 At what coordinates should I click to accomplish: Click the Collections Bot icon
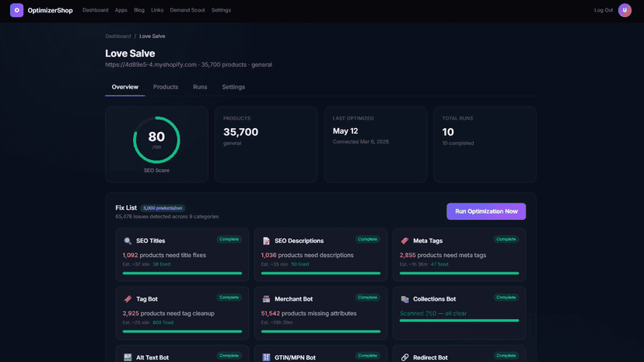[x=404, y=299]
